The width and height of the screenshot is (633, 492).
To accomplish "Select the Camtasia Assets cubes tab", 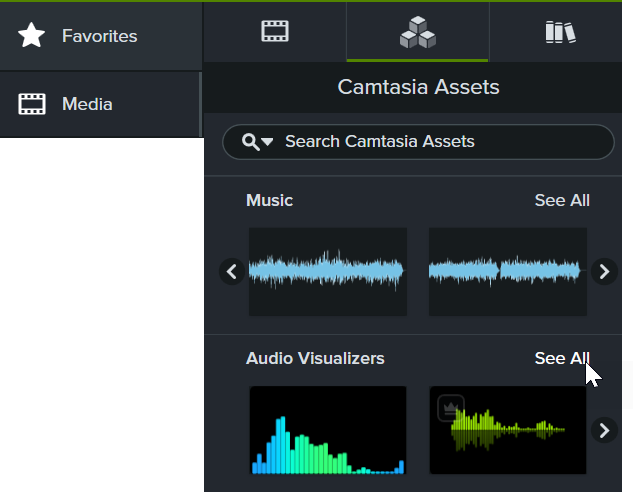I will [x=417, y=33].
